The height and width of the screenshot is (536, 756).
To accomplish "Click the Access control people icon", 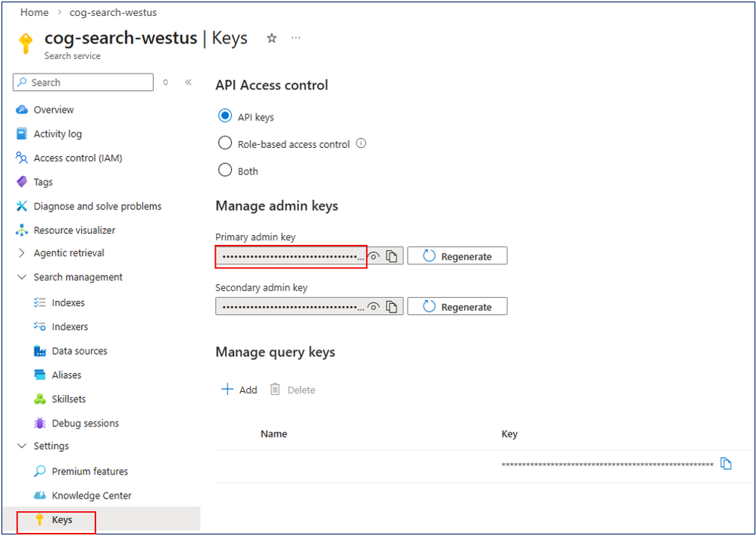I will [x=22, y=158].
